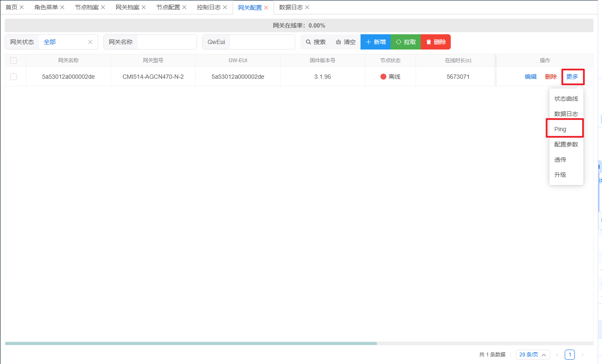Click online duration value 5673071
This screenshot has width=602, height=364.
(x=458, y=77)
